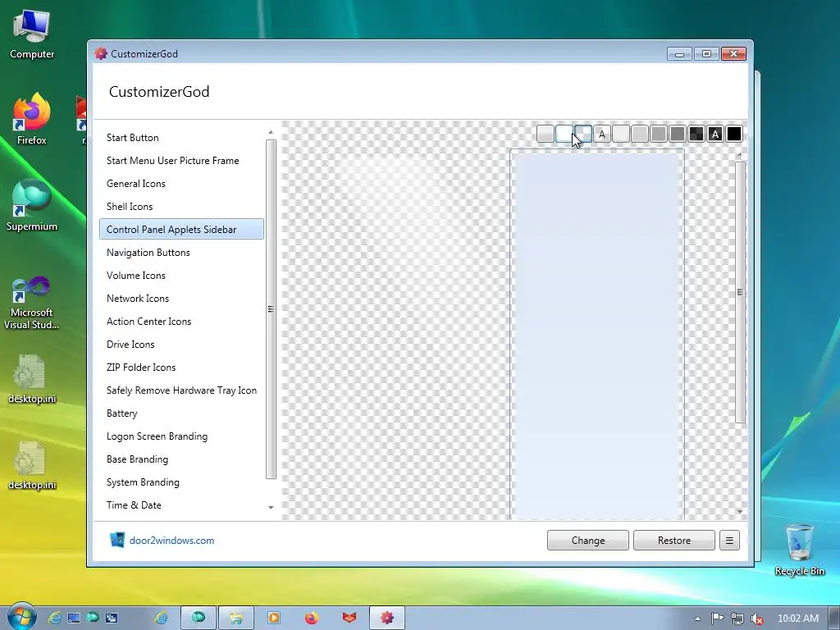Select the Network Icons entry

(x=181, y=299)
